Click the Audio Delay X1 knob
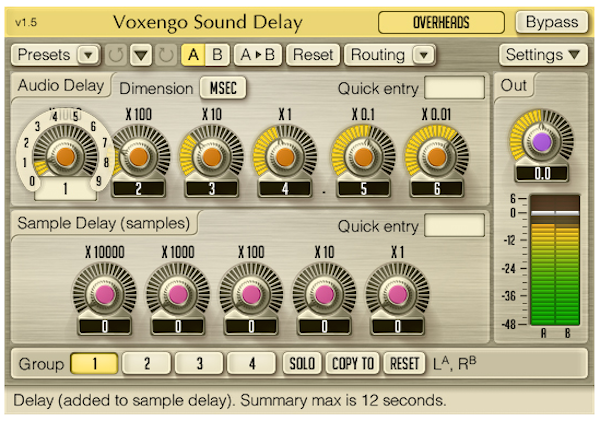Screen dimensions: 600x421 (285, 156)
